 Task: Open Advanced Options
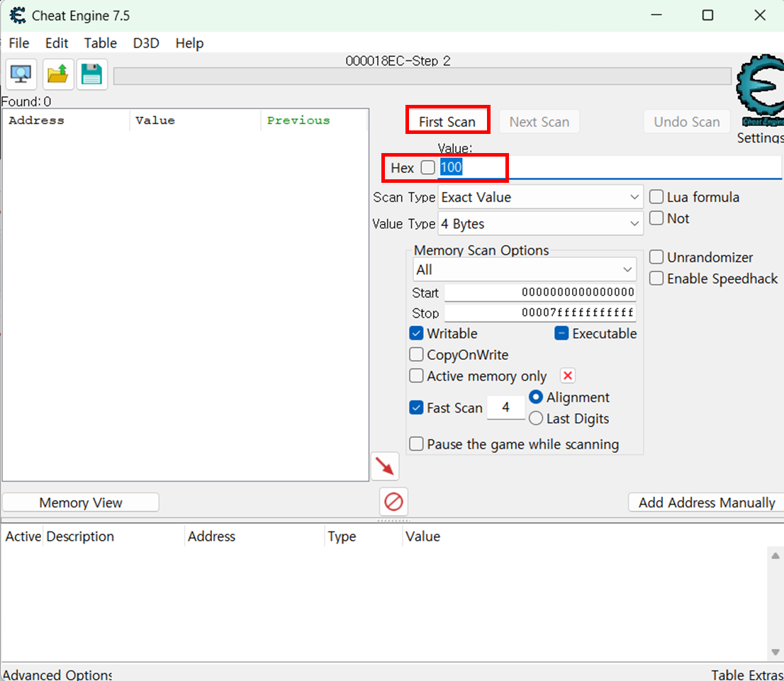coord(57,675)
